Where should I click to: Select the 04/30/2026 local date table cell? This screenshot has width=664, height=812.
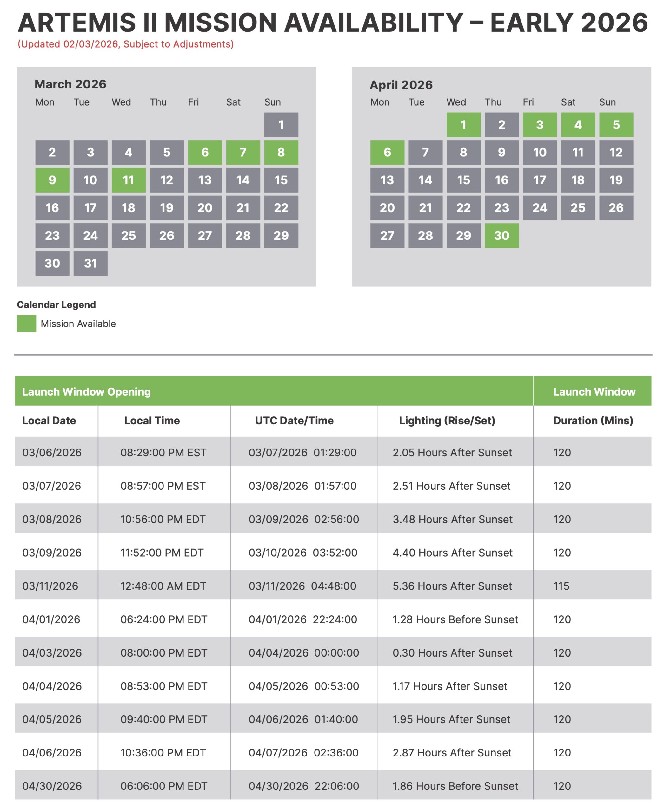[52, 786]
